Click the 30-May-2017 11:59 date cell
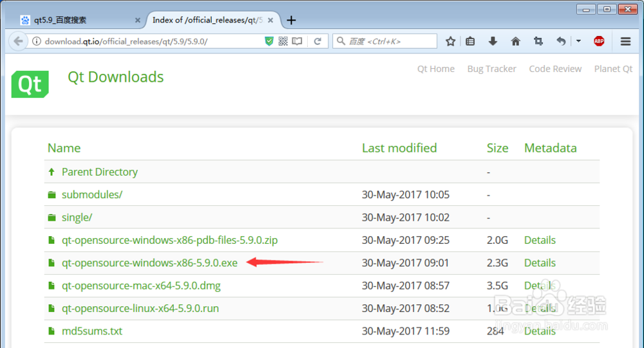644x348 pixels. pyautogui.click(x=405, y=331)
